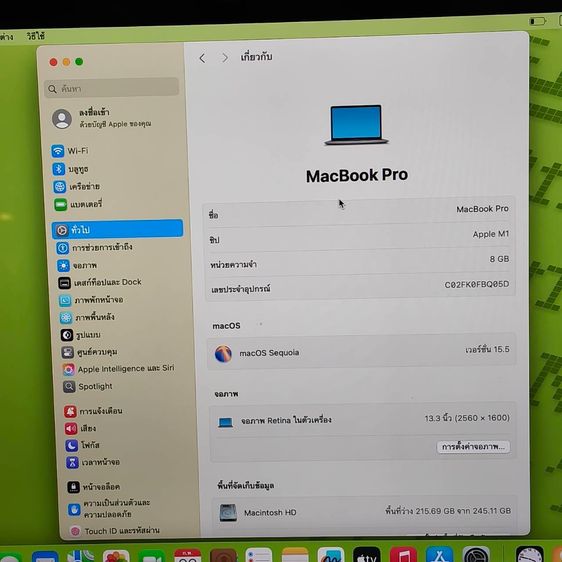Click the memory value 8 GB
562x562 pixels.
coord(499,259)
